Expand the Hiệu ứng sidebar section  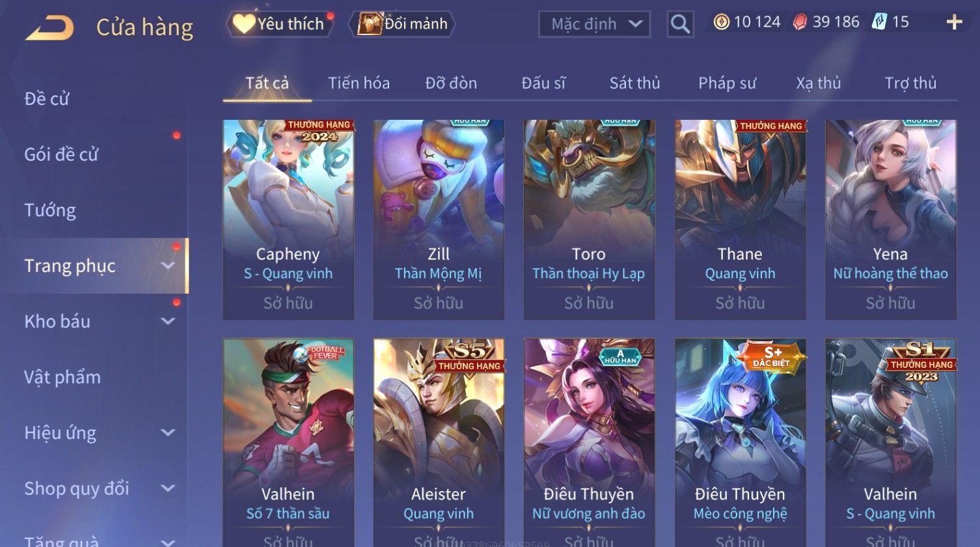(x=168, y=432)
